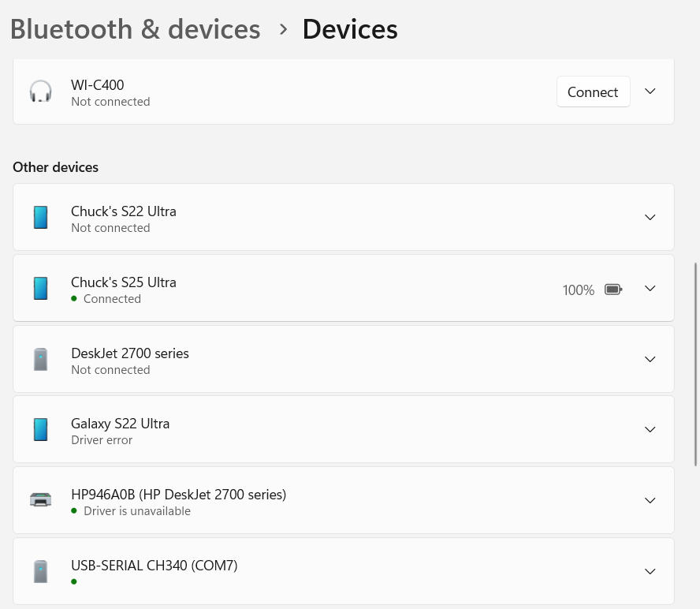Expand the WI-C400 device details
The image size is (700, 609).
pyautogui.click(x=650, y=91)
